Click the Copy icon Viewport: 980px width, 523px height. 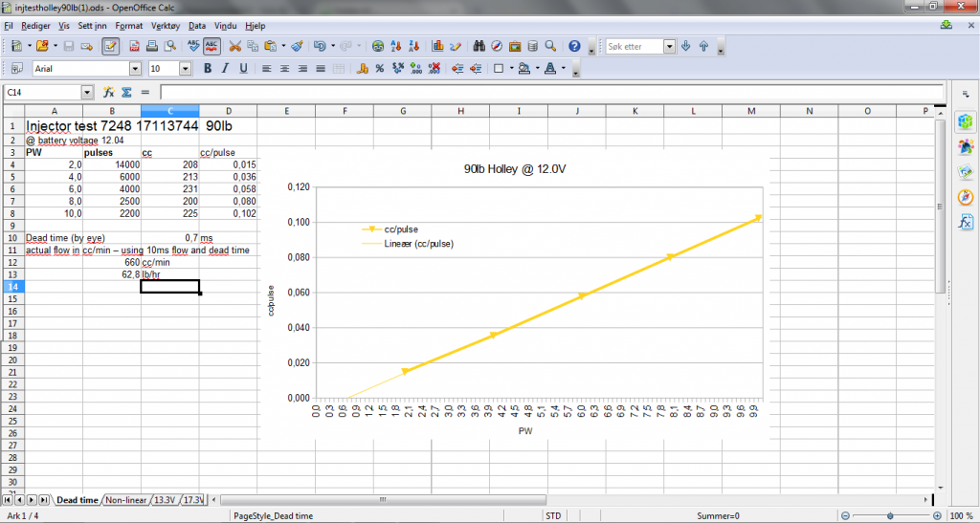tap(253, 46)
